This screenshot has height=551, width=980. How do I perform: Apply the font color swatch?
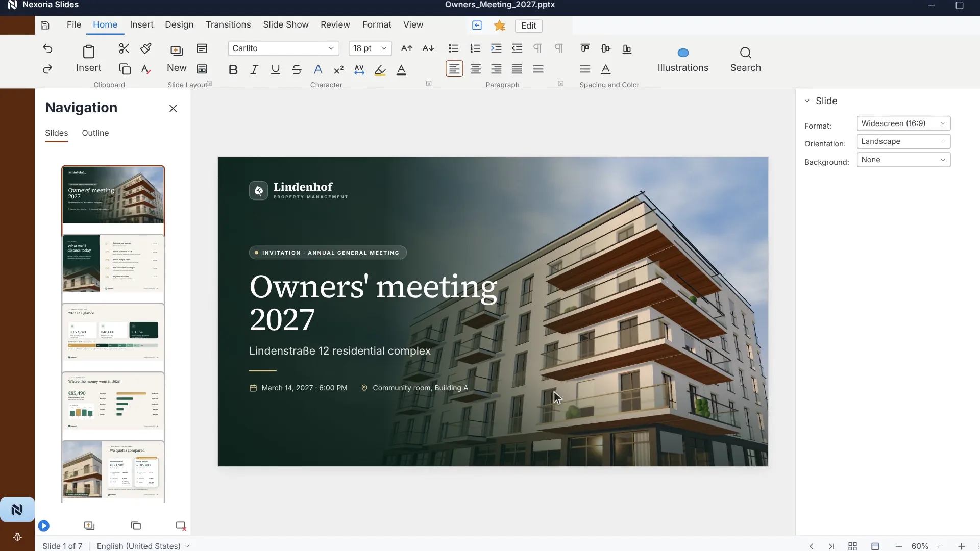402,70
